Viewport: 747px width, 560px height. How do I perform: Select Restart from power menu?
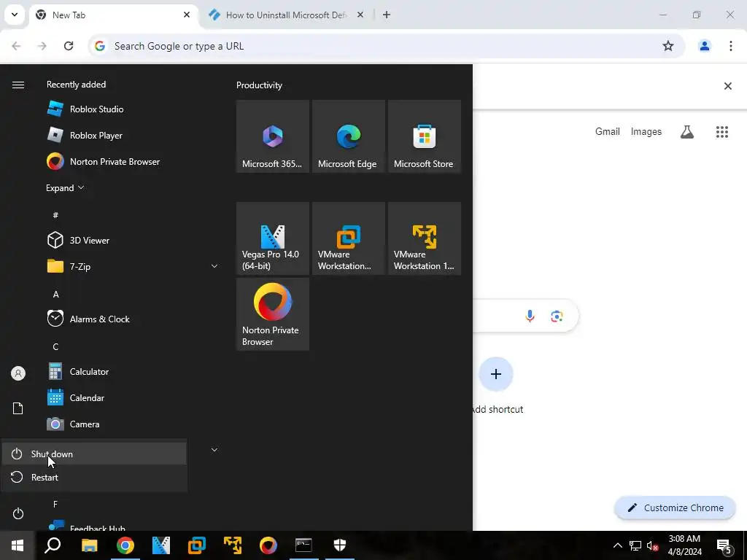94,477
